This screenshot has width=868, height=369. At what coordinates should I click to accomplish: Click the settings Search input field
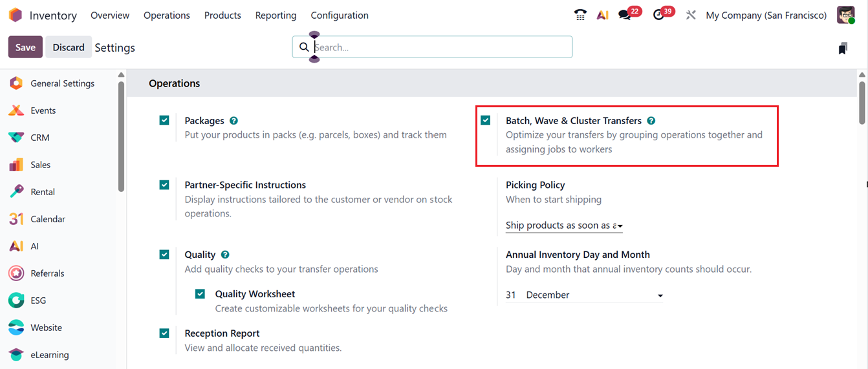pos(440,47)
